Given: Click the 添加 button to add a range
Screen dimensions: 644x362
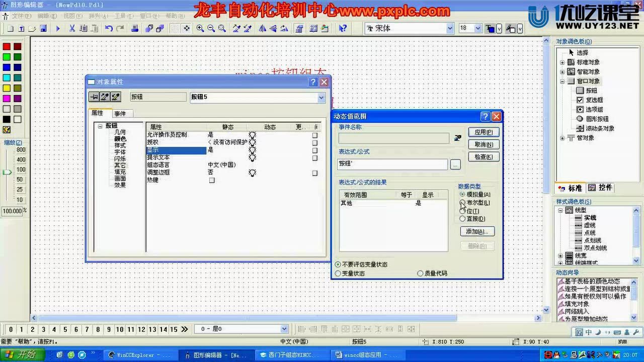Looking at the screenshot, I should pyautogui.click(x=476, y=231).
